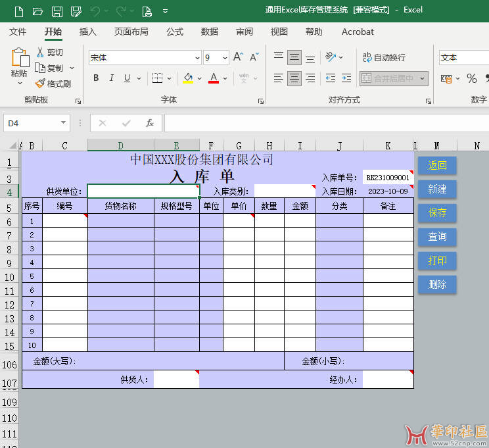
Task: Open the fill color dropdown arrow
Action: coord(200,78)
